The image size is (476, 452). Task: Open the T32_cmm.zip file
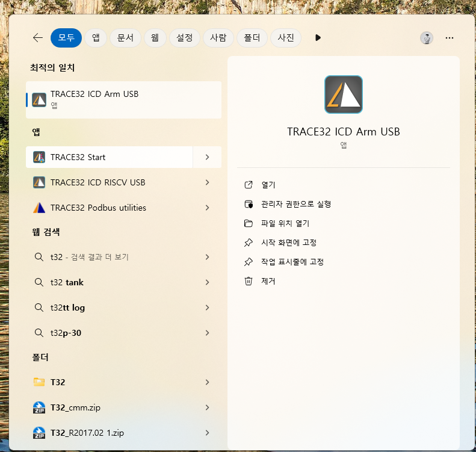(75, 407)
